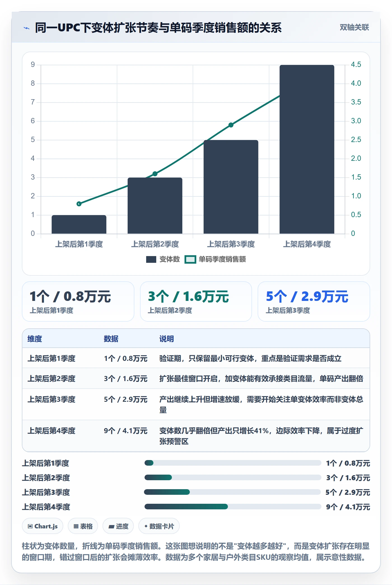This screenshot has width=392, height=585.
Task: Click progress bar for 上架后第2季度
Action: [233, 477]
